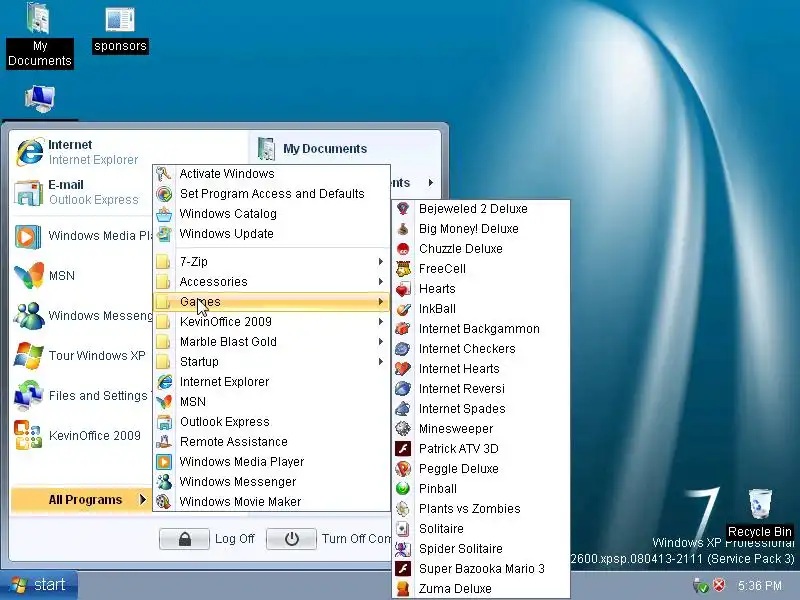Open Pinball game icon
The image size is (800, 600).
tap(403, 489)
